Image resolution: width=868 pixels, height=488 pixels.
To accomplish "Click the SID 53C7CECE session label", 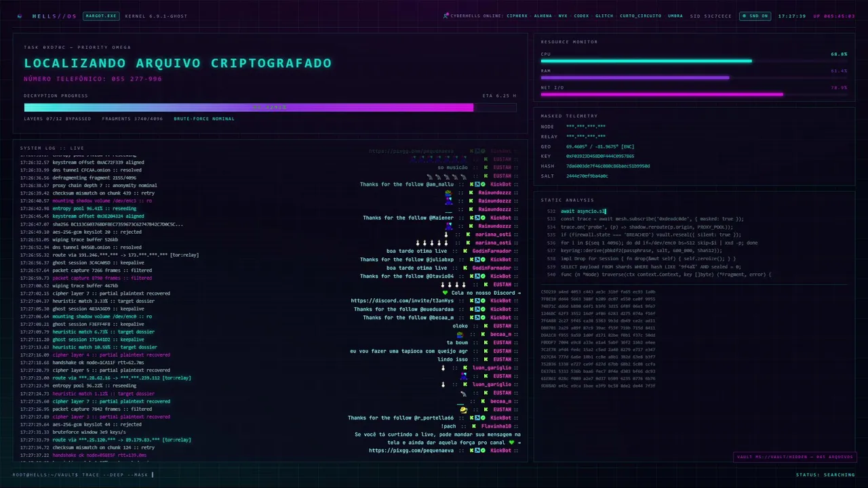I will (x=711, y=16).
